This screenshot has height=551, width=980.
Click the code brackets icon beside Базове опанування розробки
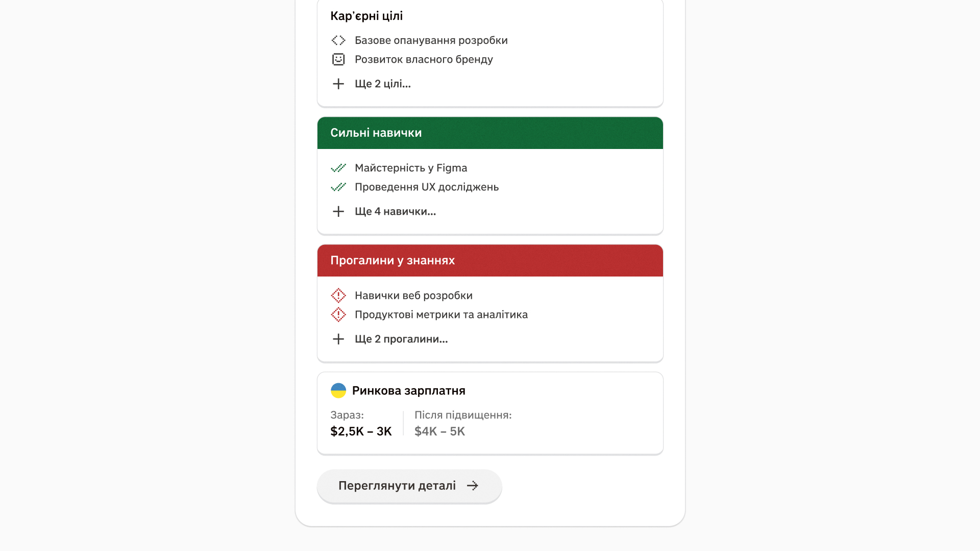coord(338,40)
